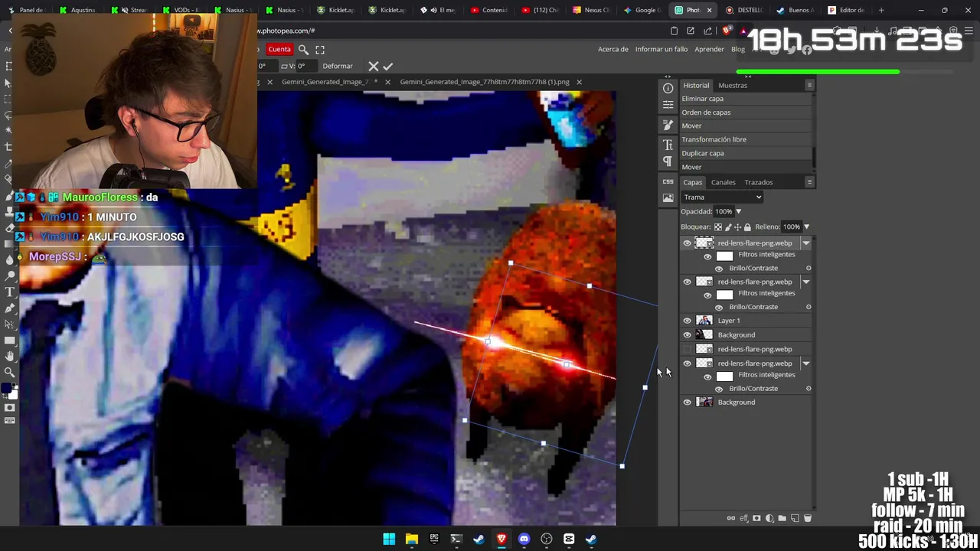The image size is (980, 551).
Task: Confirm the transform with the checkmark
Action: 387,66
